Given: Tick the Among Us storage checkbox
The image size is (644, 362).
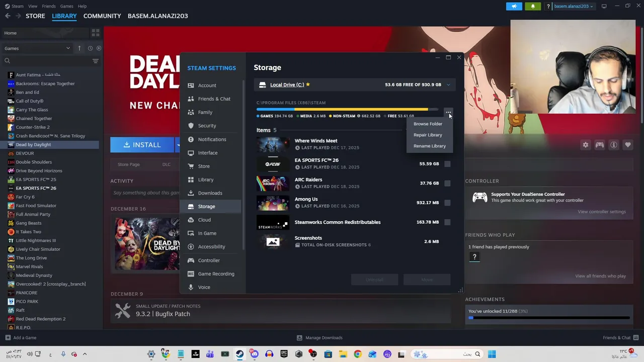Looking at the screenshot, I should [447, 203].
